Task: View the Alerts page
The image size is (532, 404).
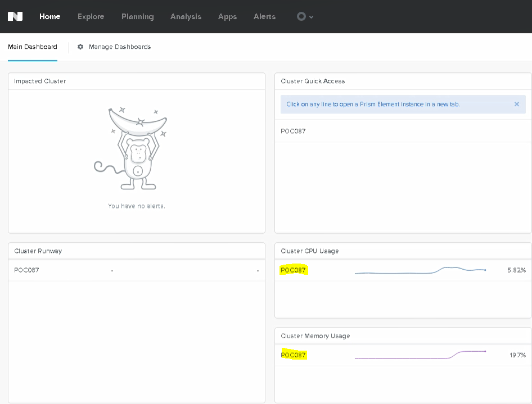Action: 264,16
